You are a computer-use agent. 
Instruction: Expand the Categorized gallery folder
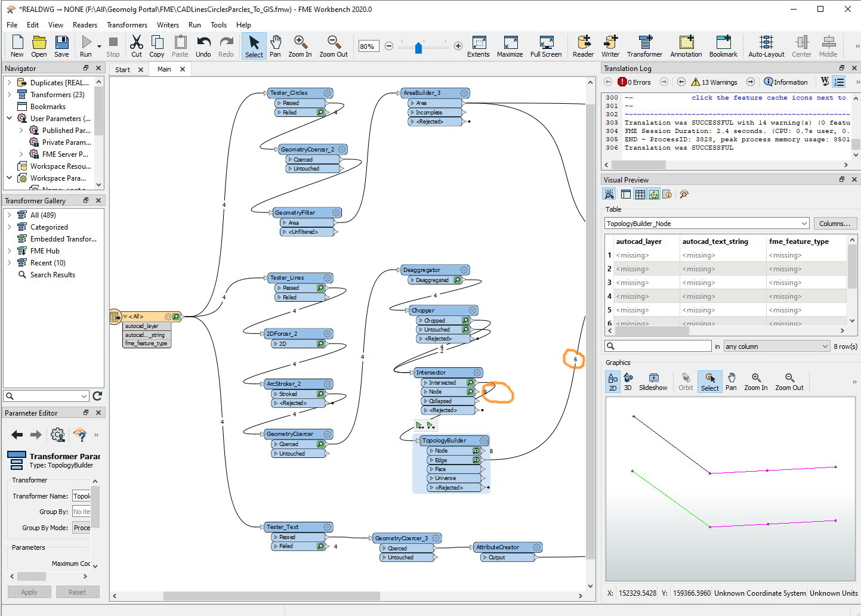pos(10,227)
